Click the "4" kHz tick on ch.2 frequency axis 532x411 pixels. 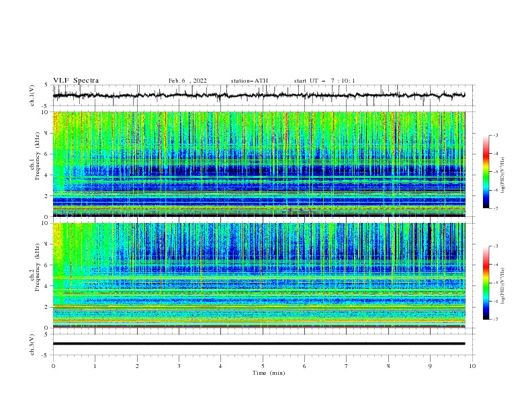click(x=48, y=286)
